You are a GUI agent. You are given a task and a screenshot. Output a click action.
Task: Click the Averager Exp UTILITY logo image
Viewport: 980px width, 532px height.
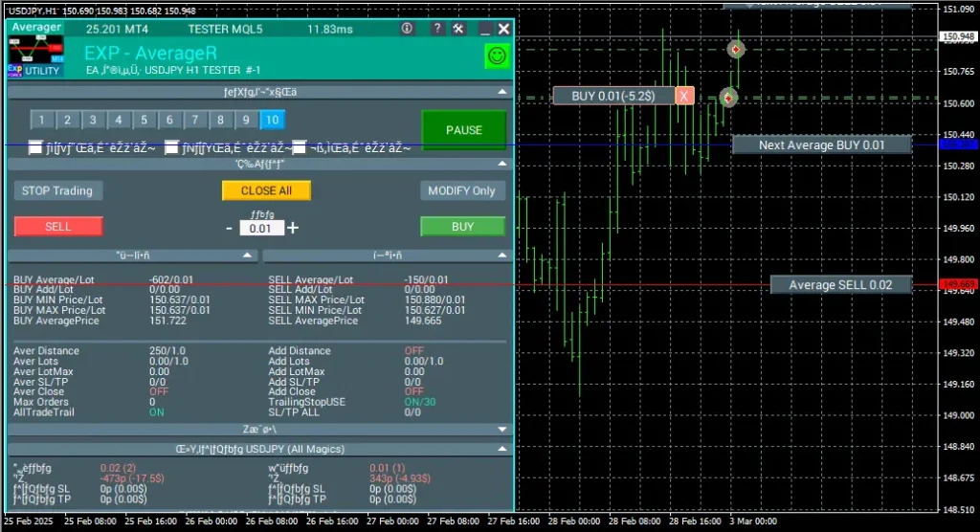point(35,56)
